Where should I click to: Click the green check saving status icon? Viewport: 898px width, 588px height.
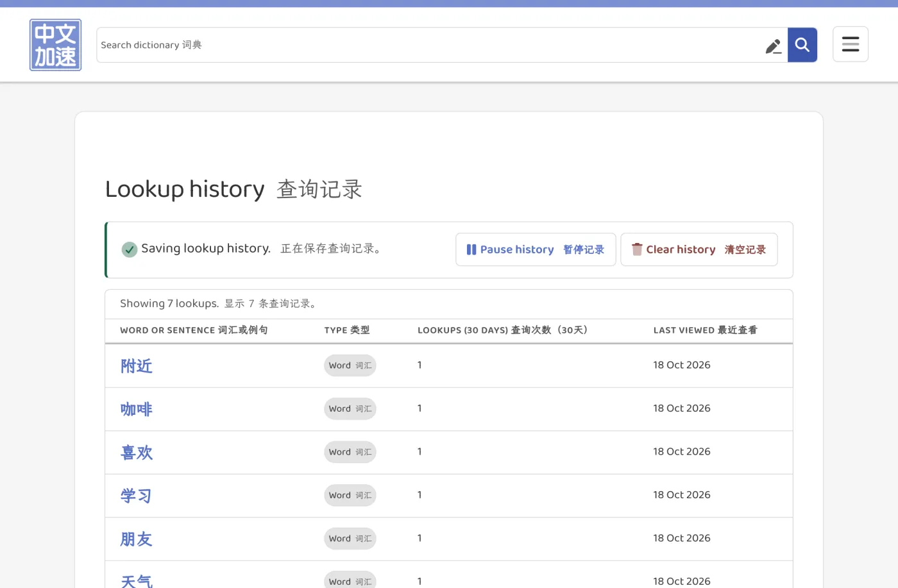(130, 249)
